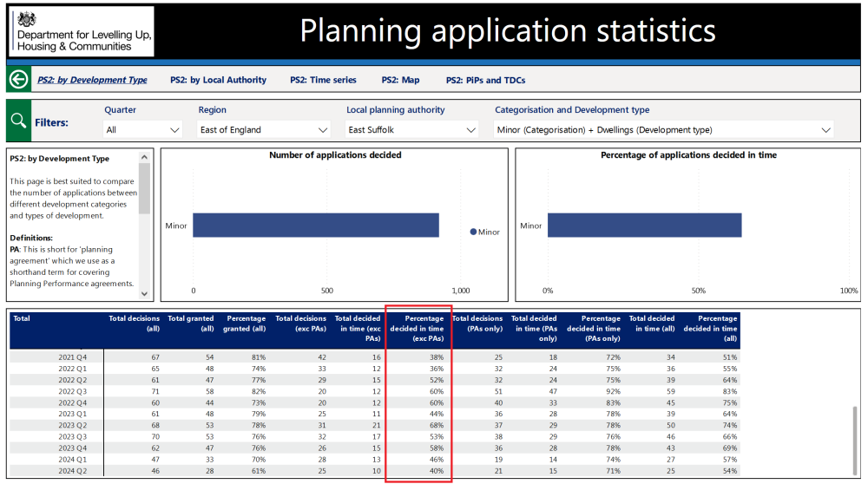Click the description panel scrollbar thumb
The height and width of the screenshot is (484, 868).
[x=144, y=188]
